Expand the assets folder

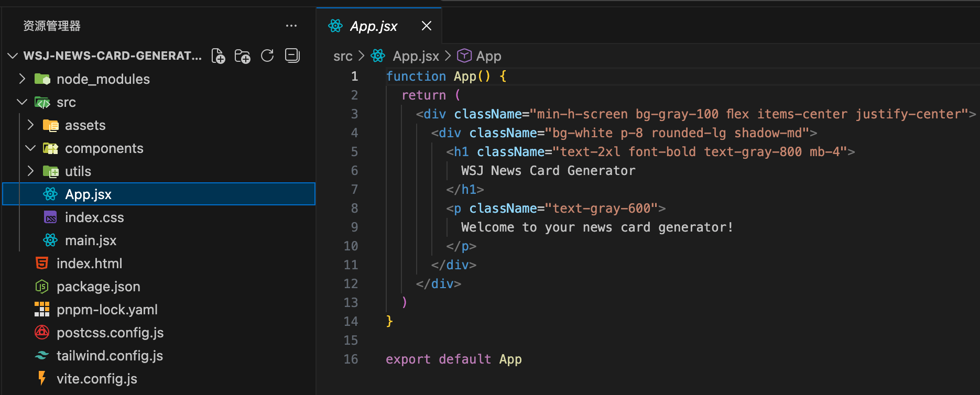coord(30,125)
